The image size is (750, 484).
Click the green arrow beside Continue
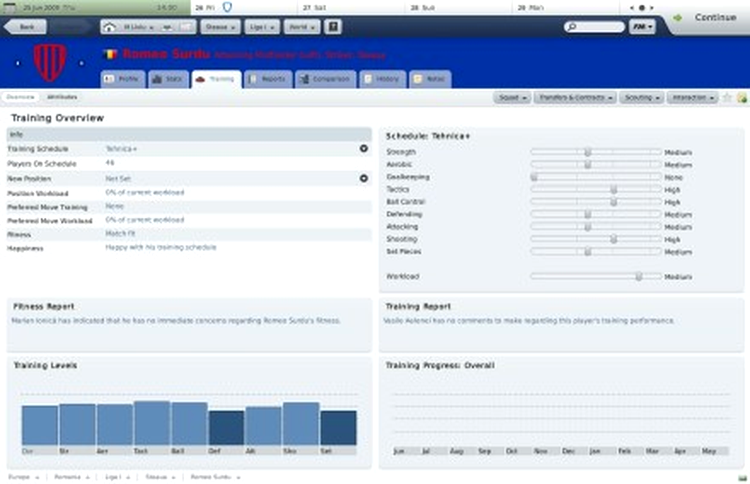678,18
